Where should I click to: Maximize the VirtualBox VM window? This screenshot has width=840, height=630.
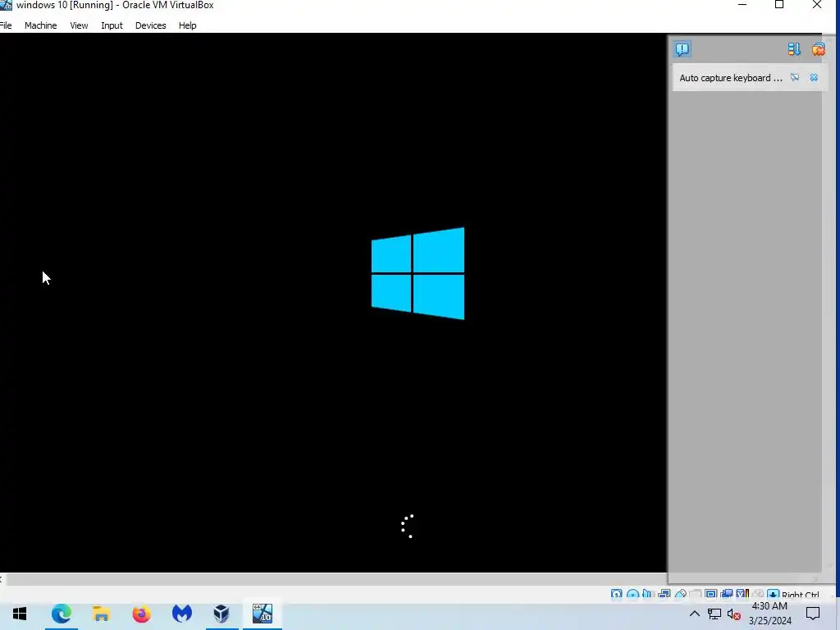point(779,5)
